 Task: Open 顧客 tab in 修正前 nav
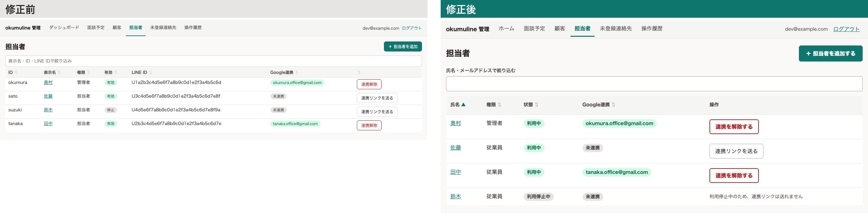click(117, 28)
